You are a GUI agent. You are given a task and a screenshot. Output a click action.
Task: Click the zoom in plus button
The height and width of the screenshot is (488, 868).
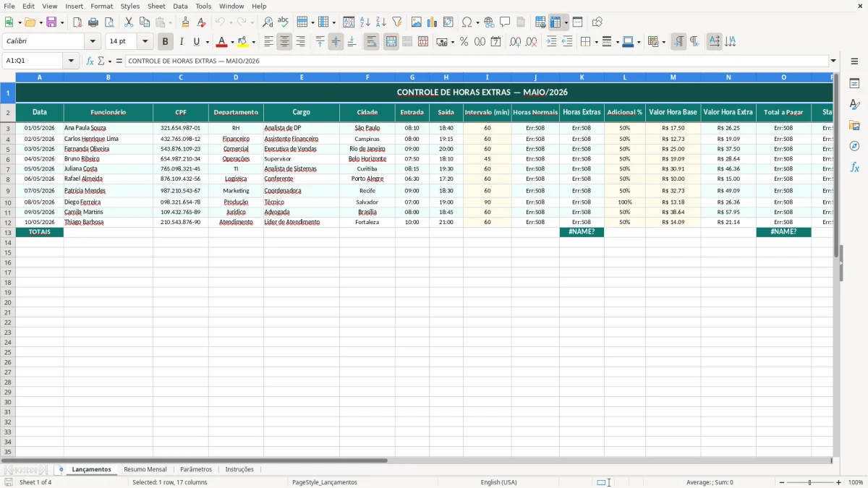839,482
